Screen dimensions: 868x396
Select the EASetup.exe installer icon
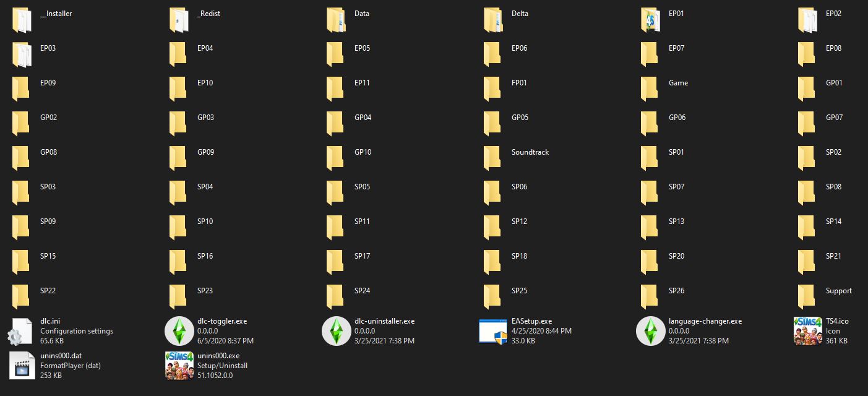493,331
